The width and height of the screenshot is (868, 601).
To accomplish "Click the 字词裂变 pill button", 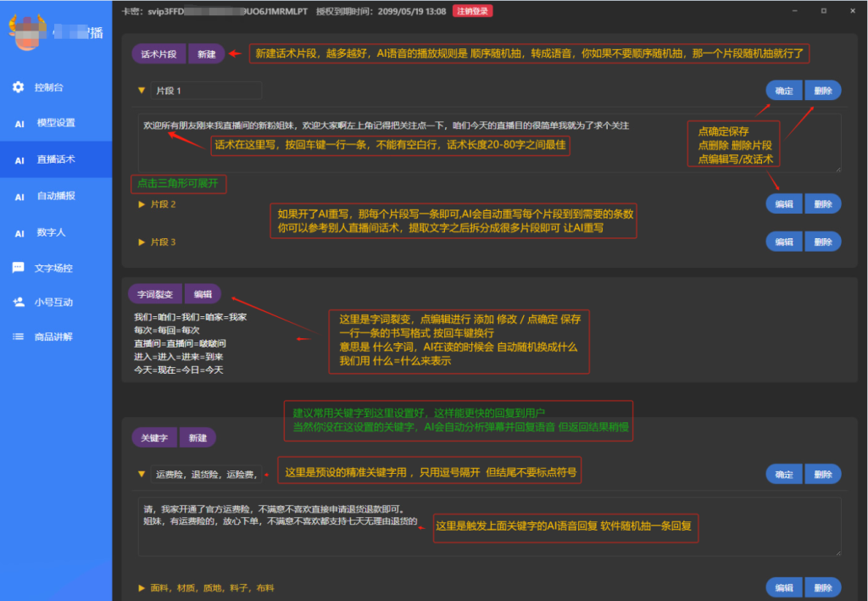I will point(156,294).
